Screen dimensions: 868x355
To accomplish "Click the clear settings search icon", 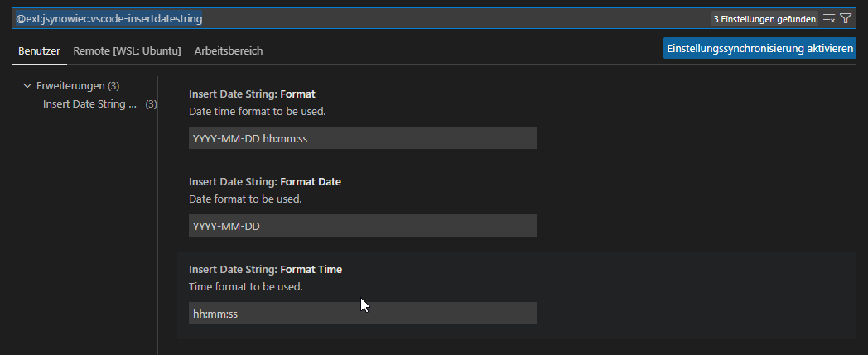I will click(x=829, y=18).
